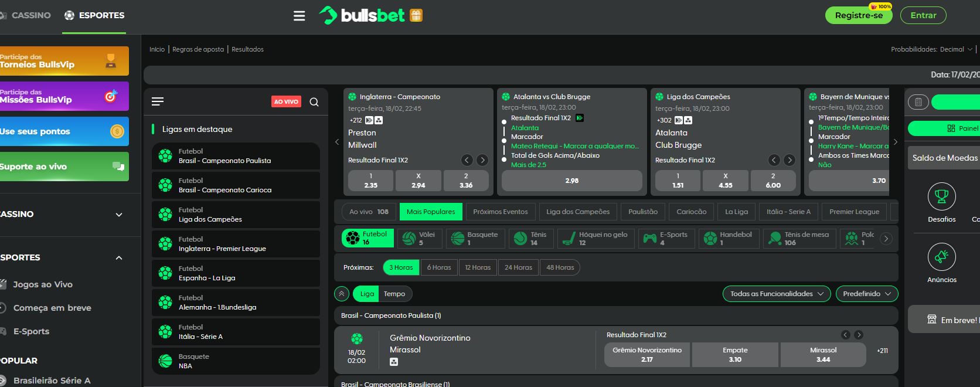The width and height of the screenshot is (980, 387).
Task: Show previous featured match card
Action: tap(337, 142)
